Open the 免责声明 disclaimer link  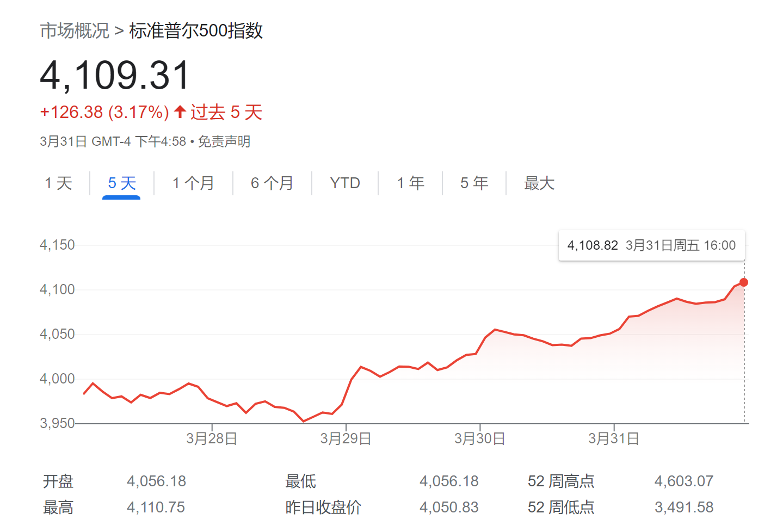(x=224, y=141)
